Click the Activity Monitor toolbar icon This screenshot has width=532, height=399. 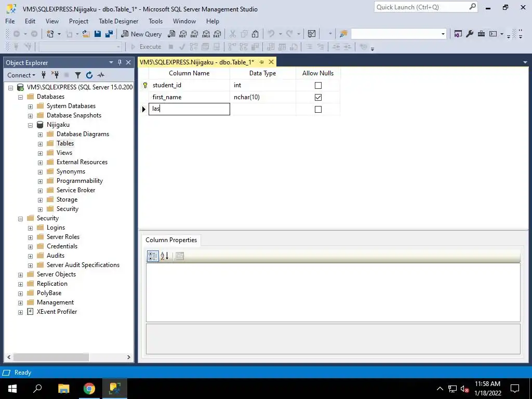(x=312, y=34)
